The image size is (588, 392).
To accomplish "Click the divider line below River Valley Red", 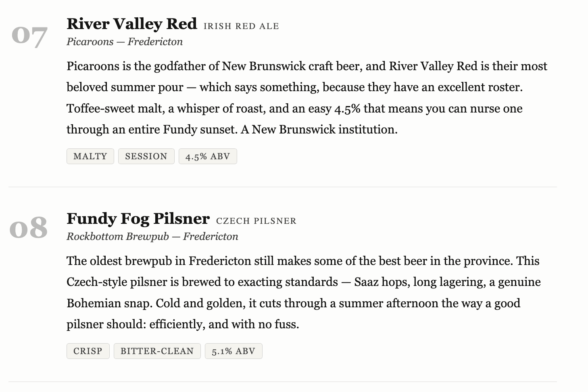I will click(x=282, y=187).
